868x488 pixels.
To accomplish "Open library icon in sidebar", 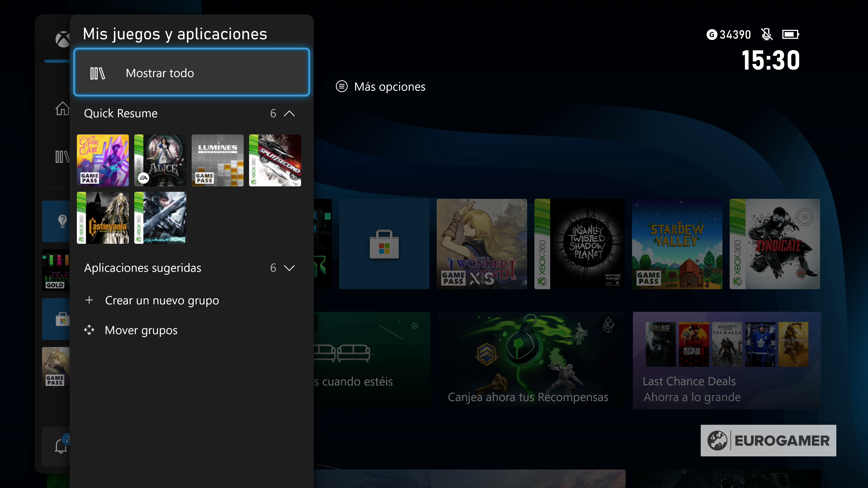I will coord(63,157).
